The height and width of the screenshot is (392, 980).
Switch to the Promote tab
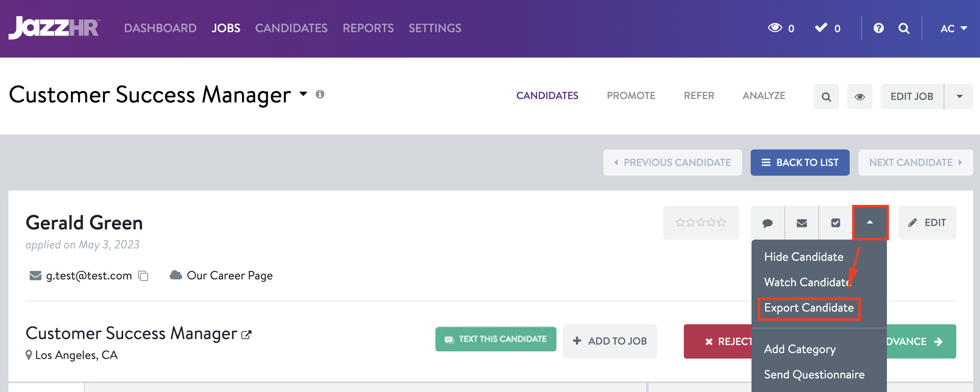tap(631, 96)
